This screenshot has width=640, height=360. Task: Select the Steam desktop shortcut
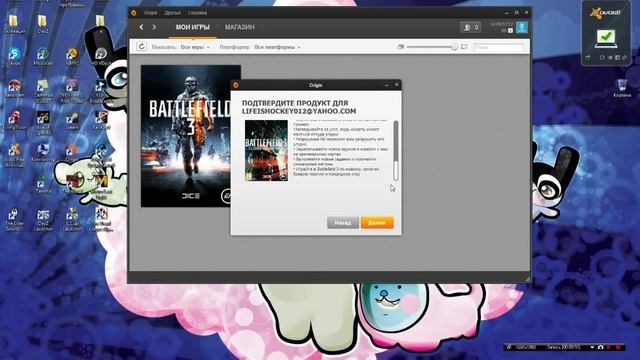[x=72, y=121]
